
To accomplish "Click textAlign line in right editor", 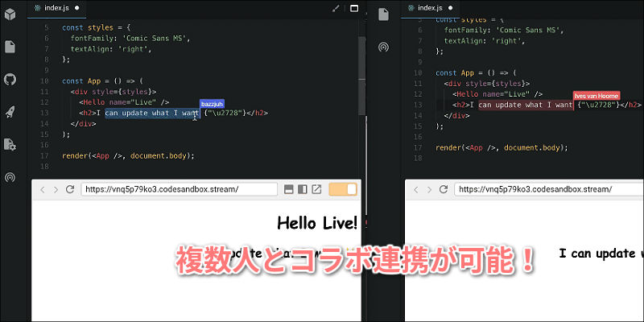I will [485, 41].
